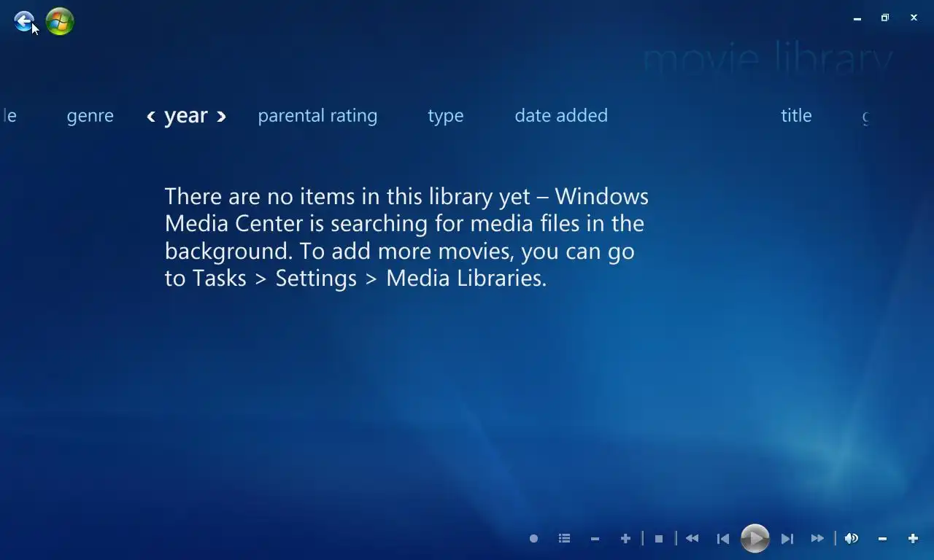Mute audio with the speaker icon
Viewport: 934px width, 560px height.
pyautogui.click(x=852, y=539)
